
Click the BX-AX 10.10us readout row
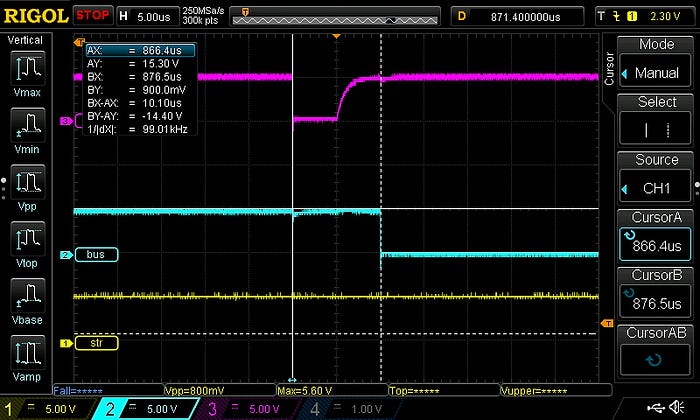tap(140, 103)
